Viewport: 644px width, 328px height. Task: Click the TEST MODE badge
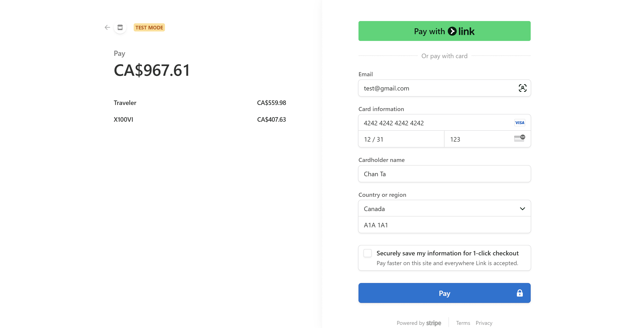pos(149,27)
